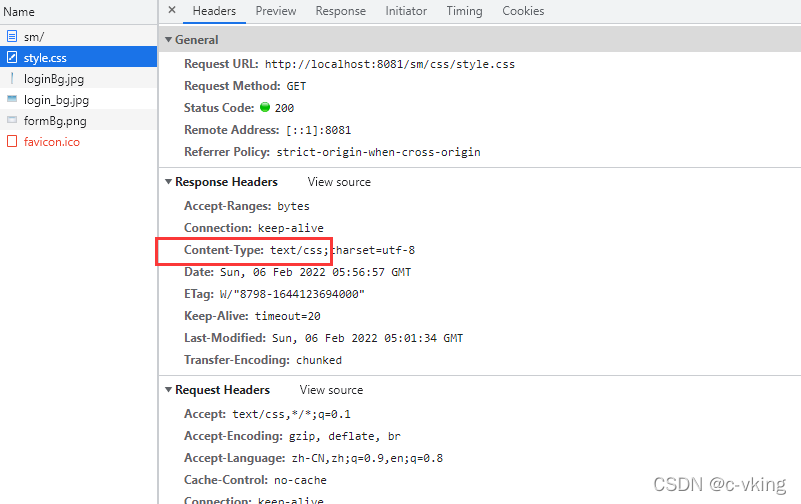The width and height of the screenshot is (801, 504).
Task: Collapse the Request Headers section
Action: (x=169, y=390)
